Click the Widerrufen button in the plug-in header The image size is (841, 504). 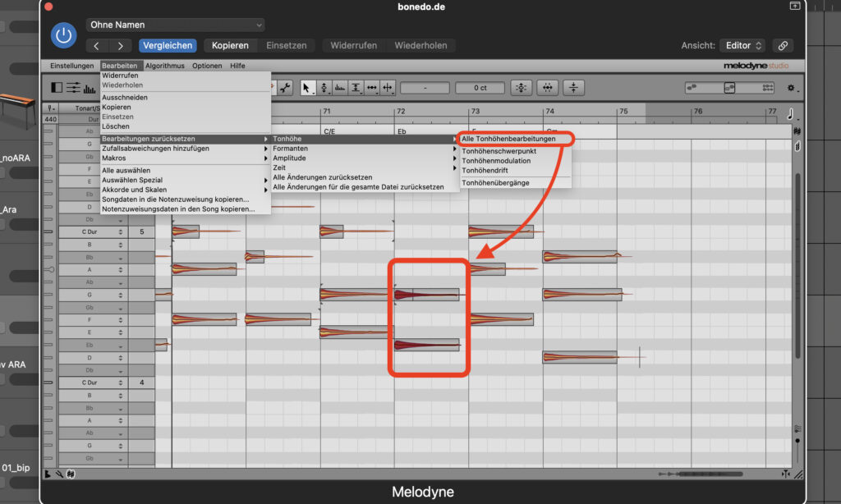pyautogui.click(x=353, y=46)
